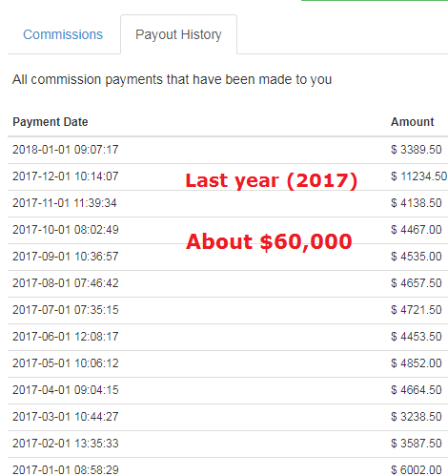Image resolution: width=448 pixels, height=476 pixels.
Task: Select the 2017-09-01 10:36:57 payment date
Action: 66,257
